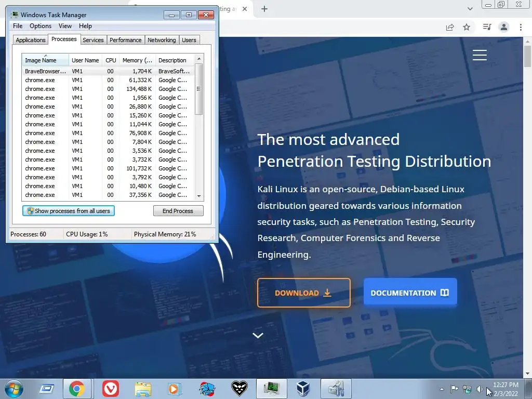The image size is (532, 399).
Task: Select chrome.exe row using 37,356 K
Action: (108, 195)
